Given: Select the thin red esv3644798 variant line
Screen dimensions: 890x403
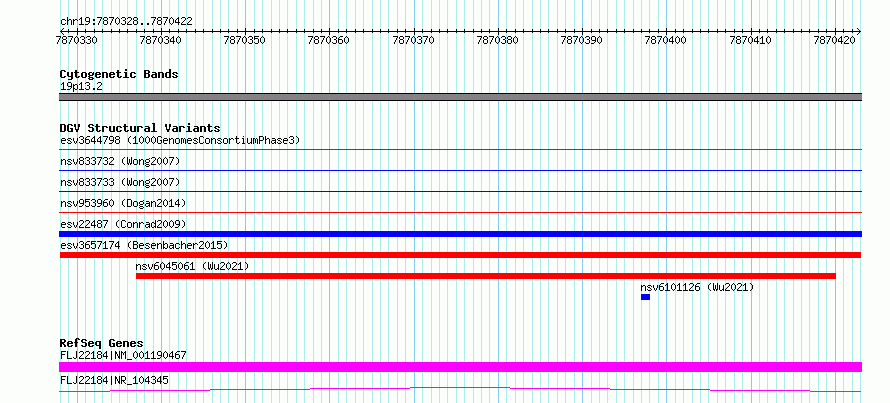Looking at the screenshot, I should coord(460,149).
